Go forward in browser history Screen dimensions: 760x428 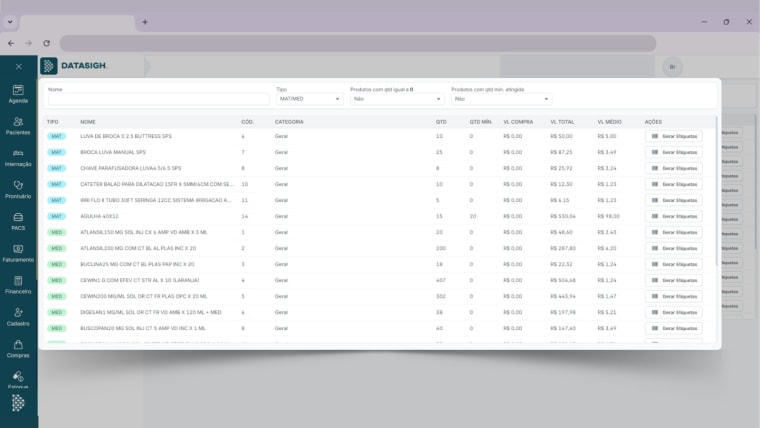[x=29, y=43]
